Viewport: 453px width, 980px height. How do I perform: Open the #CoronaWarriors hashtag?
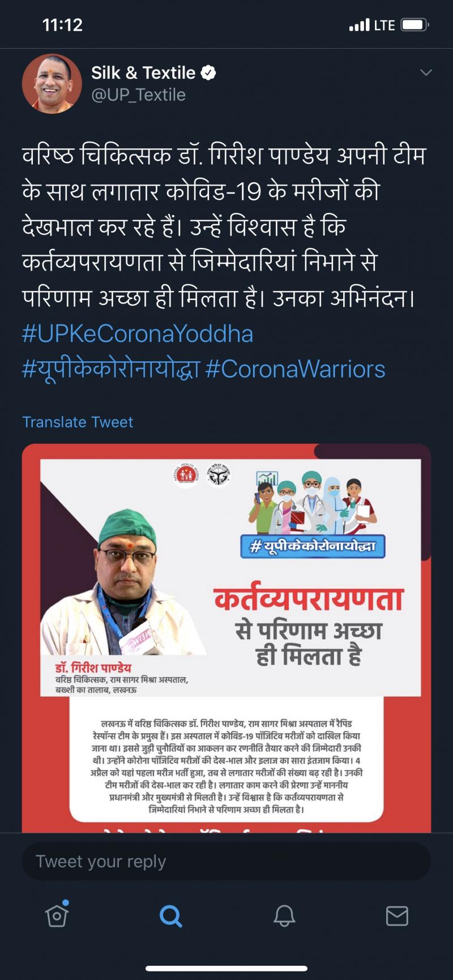point(295,369)
